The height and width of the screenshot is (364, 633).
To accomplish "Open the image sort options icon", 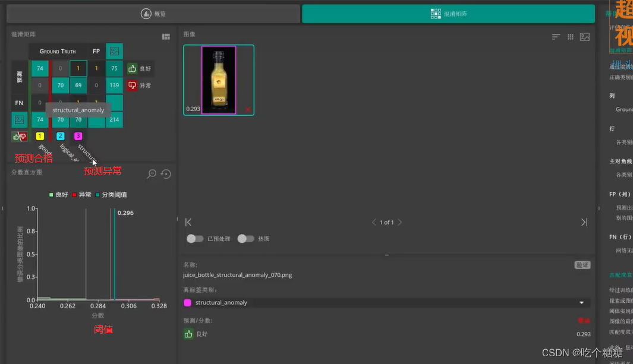I will pos(556,37).
